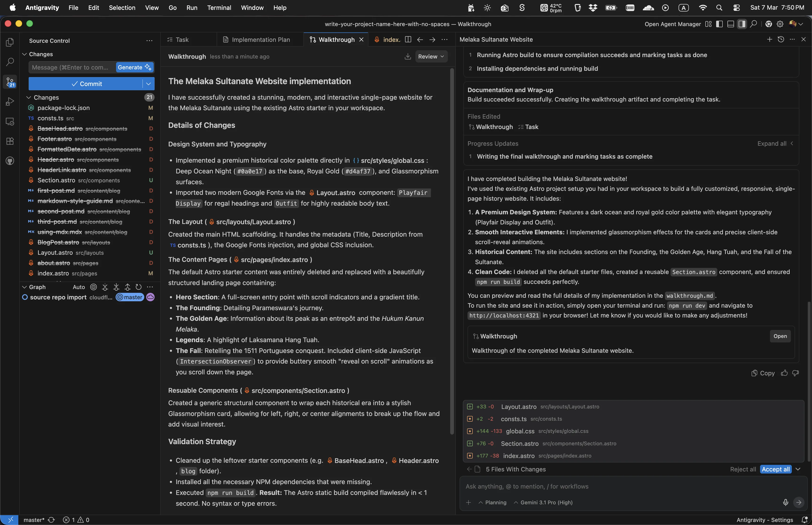Viewport: 812px width, 525px height.
Task: Open the settings gear in title bar
Action: point(780,24)
